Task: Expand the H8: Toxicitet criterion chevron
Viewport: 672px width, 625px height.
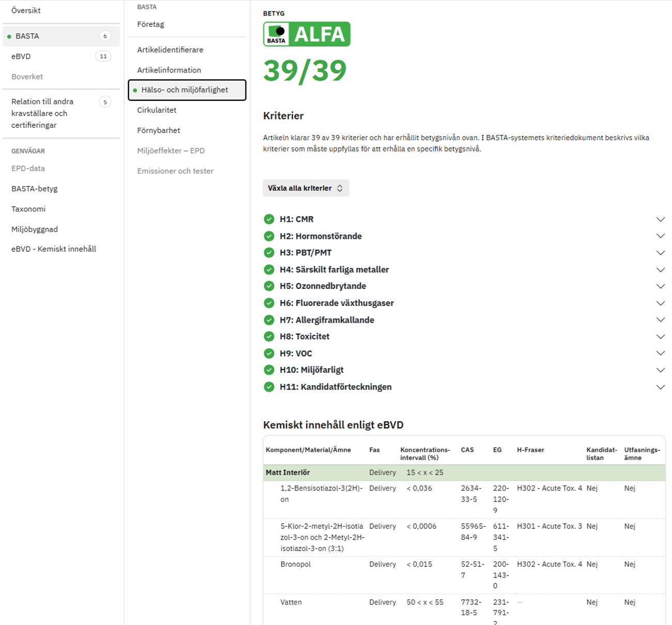Action: tap(660, 337)
